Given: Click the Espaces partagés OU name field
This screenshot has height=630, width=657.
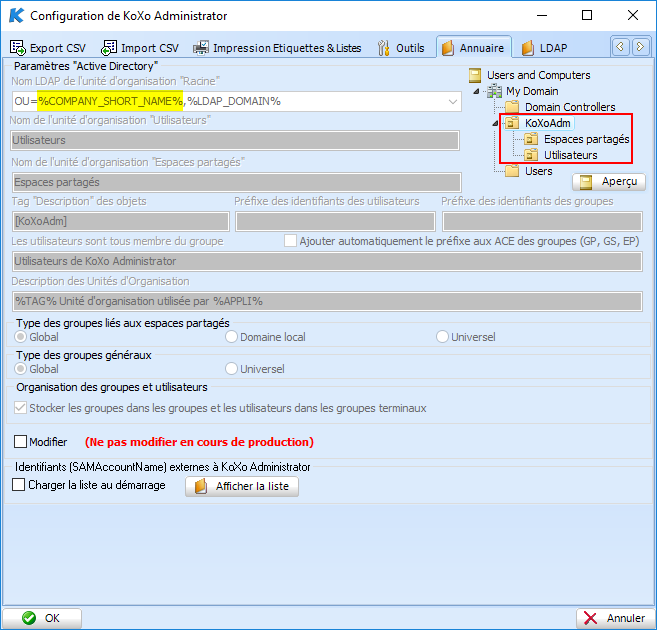Looking at the screenshot, I should (236, 182).
